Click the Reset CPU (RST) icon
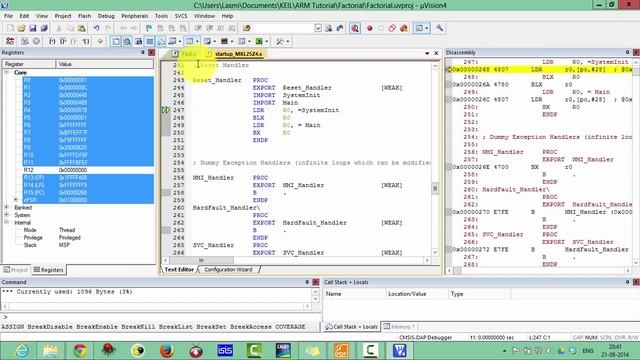Image resolution: width=640 pixels, height=360 pixels. (10, 41)
